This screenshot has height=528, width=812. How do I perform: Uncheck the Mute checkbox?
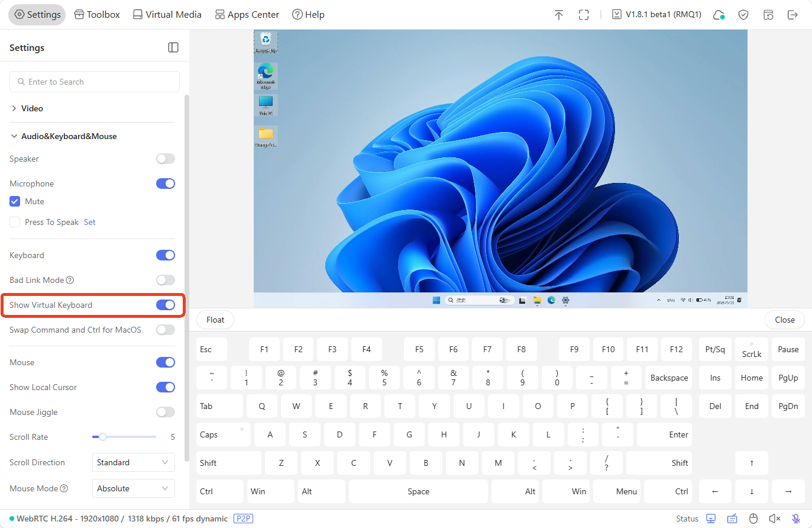pos(15,201)
